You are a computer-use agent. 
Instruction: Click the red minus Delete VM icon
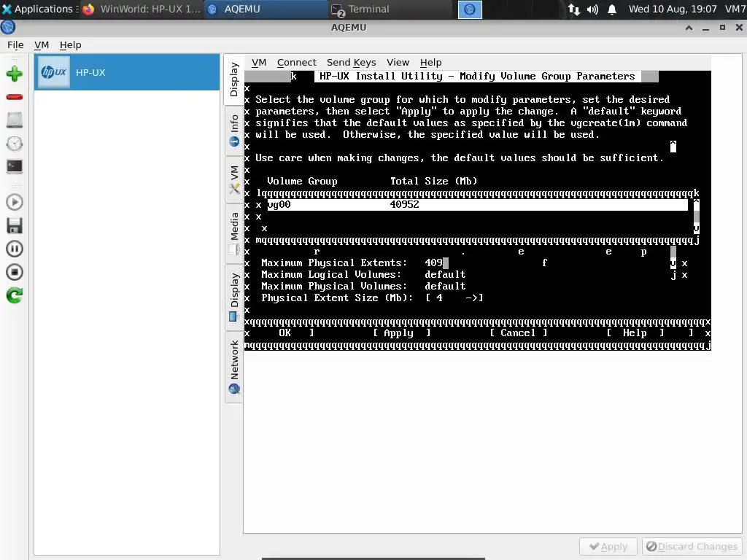point(15,97)
